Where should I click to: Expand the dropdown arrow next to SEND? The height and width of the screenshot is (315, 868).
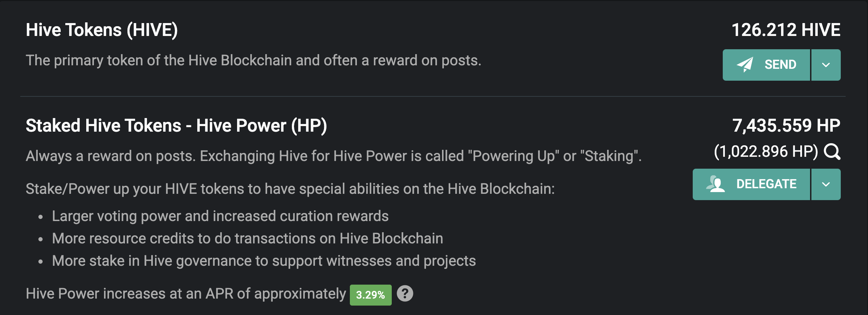(x=826, y=65)
